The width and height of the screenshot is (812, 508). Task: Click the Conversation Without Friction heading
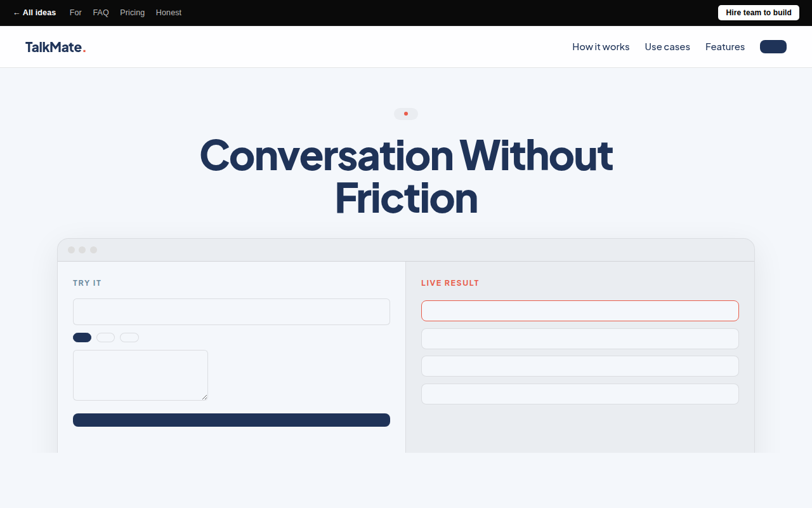[406, 177]
